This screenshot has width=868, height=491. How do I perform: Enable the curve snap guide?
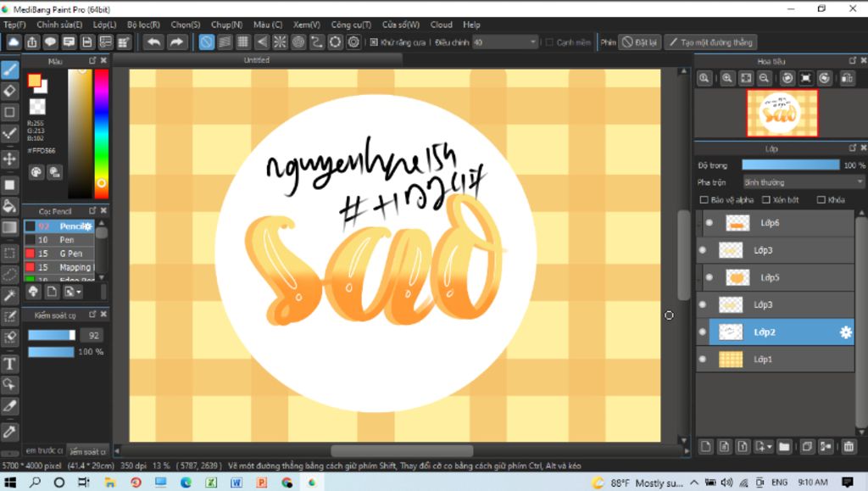pos(317,42)
